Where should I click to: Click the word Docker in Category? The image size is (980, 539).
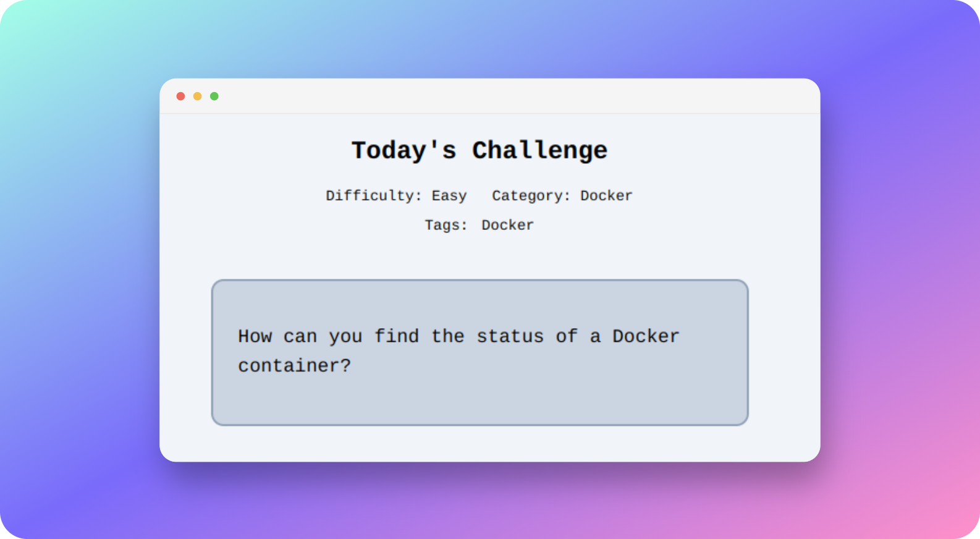[606, 196]
